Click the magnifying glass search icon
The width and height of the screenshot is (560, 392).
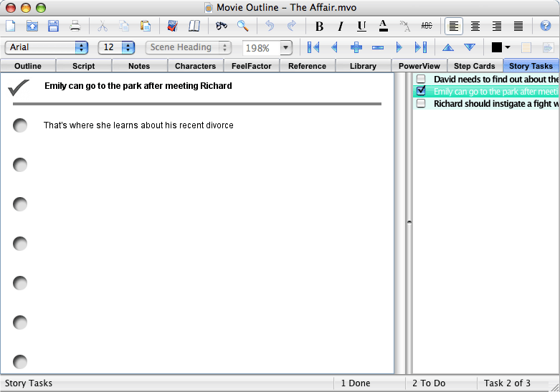(x=243, y=26)
